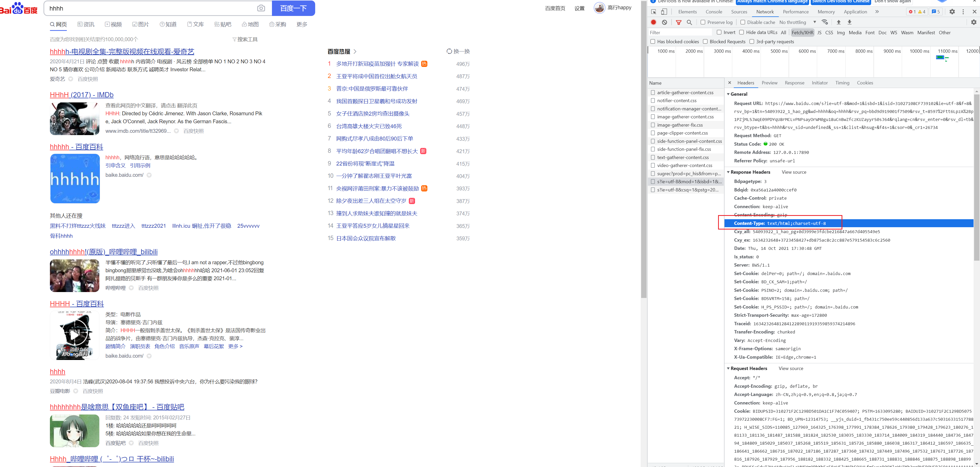Toggle the device toolbar icon
Viewport: 980px width, 467px height.
pyautogui.click(x=664, y=12)
